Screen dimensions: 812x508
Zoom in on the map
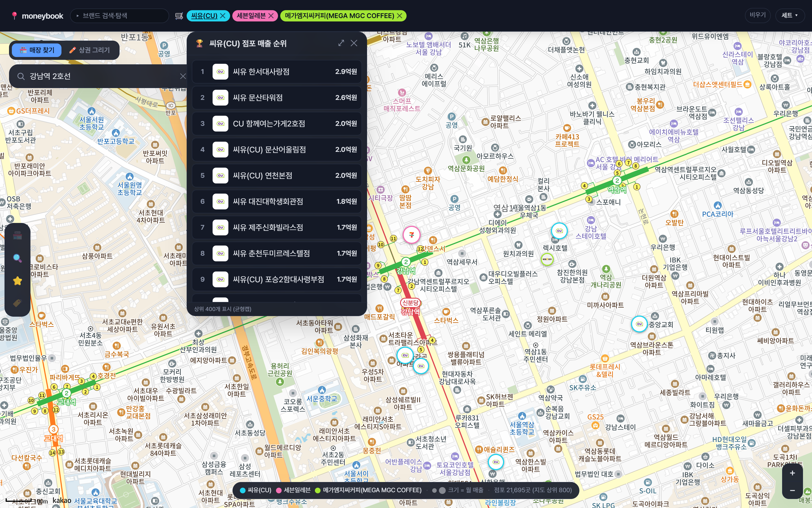click(792, 473)
